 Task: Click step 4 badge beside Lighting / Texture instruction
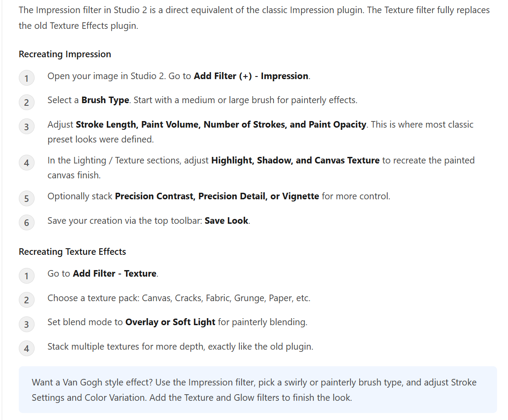(27, 163)
